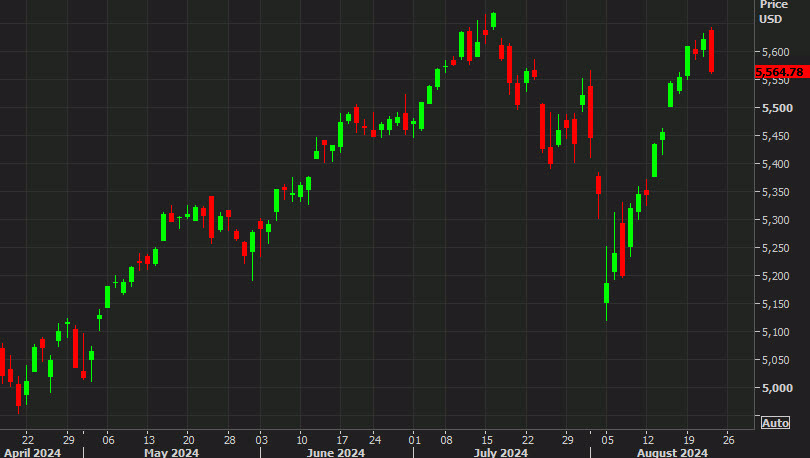
Task: Click the date label 26 in August
Action: pos(728,440)
